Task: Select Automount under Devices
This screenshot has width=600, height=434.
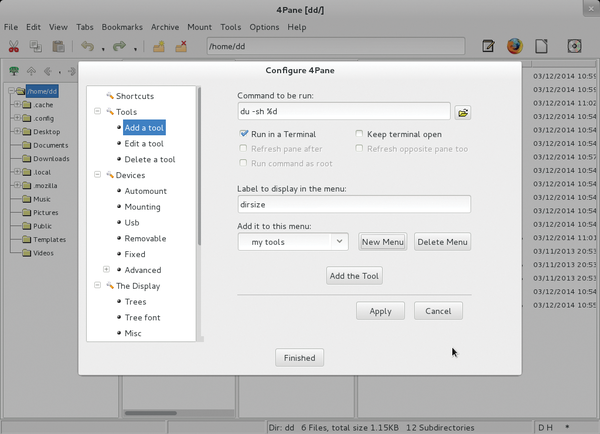Action: (145, 191)
